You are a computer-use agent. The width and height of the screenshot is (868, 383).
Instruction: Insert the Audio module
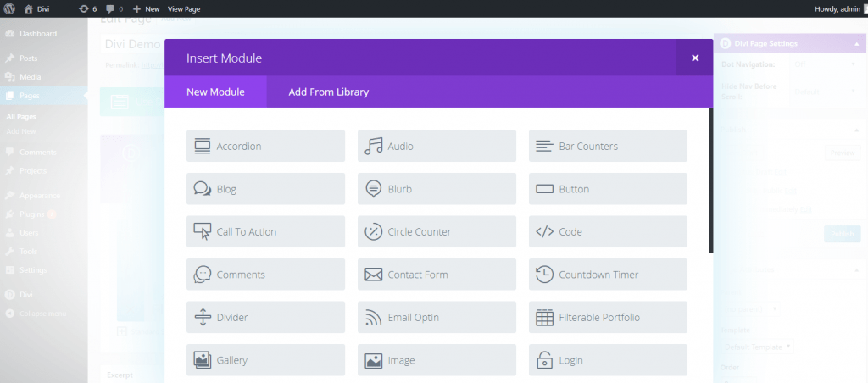[x=437, y=146]
